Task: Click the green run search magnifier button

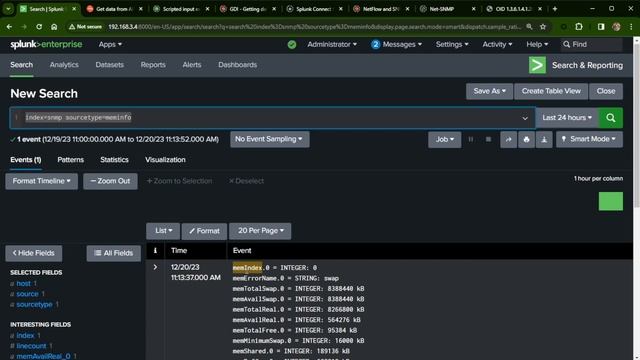Action: 610,118
